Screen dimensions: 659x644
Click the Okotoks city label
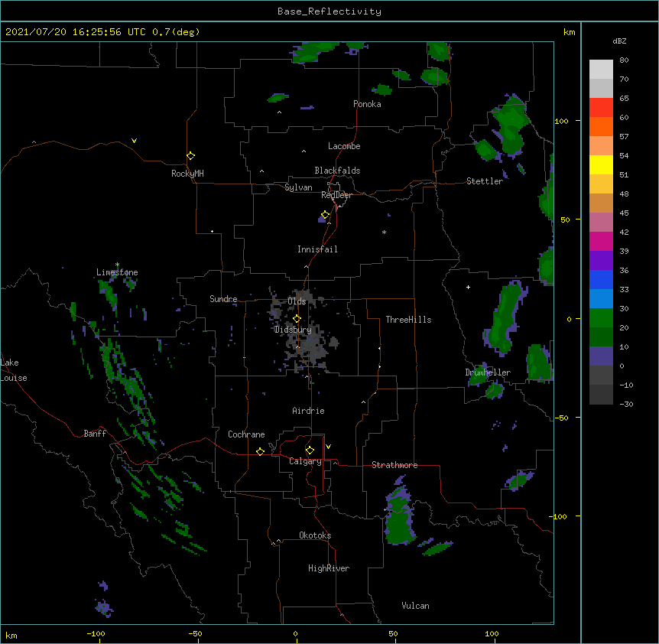click(315, 535)
